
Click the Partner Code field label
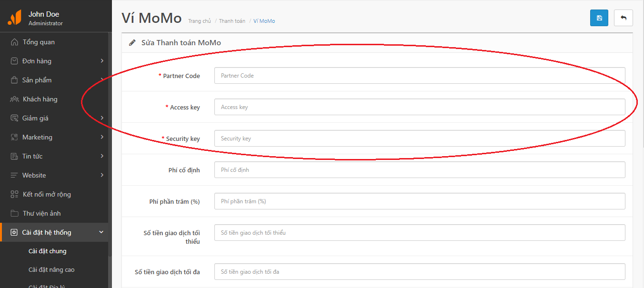pyautogui.click(x=181, y=76)
